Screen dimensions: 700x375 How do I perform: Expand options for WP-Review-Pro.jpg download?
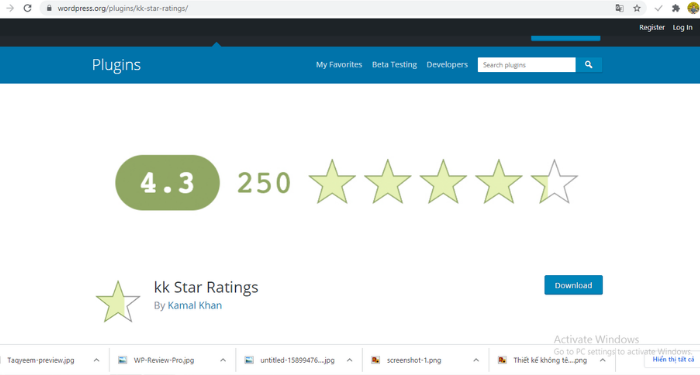223,360
